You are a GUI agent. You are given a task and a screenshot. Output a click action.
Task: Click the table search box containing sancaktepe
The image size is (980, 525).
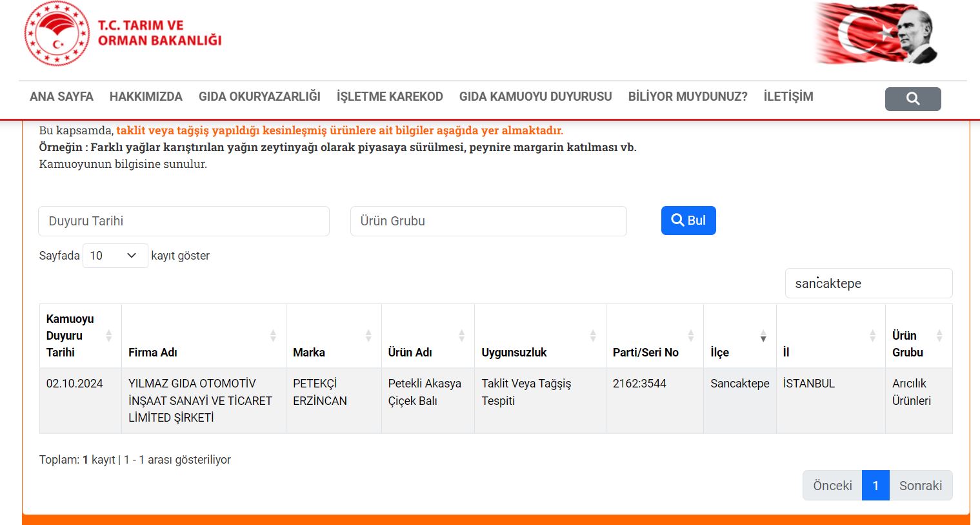(868, 283)
